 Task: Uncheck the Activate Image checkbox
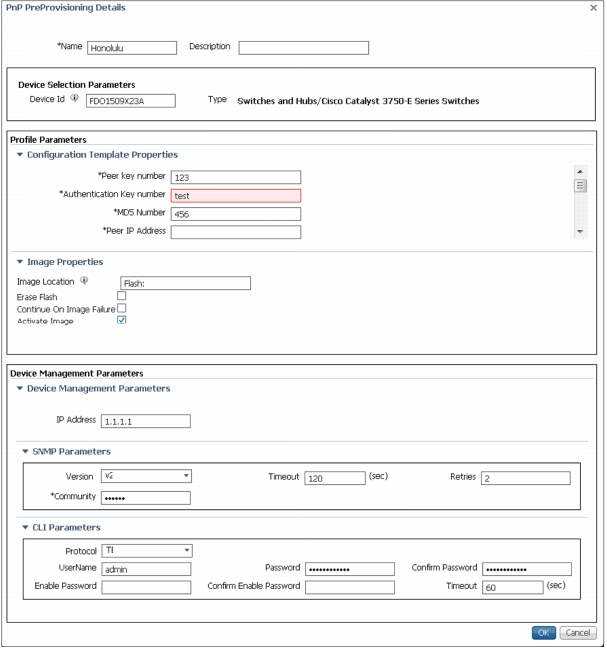[121, 320]
